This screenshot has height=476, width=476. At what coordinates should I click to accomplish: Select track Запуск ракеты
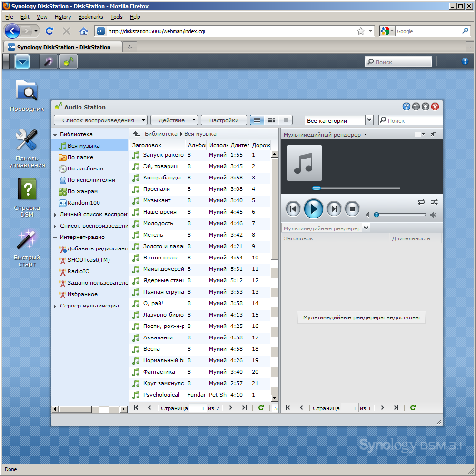tap(200, 155)
